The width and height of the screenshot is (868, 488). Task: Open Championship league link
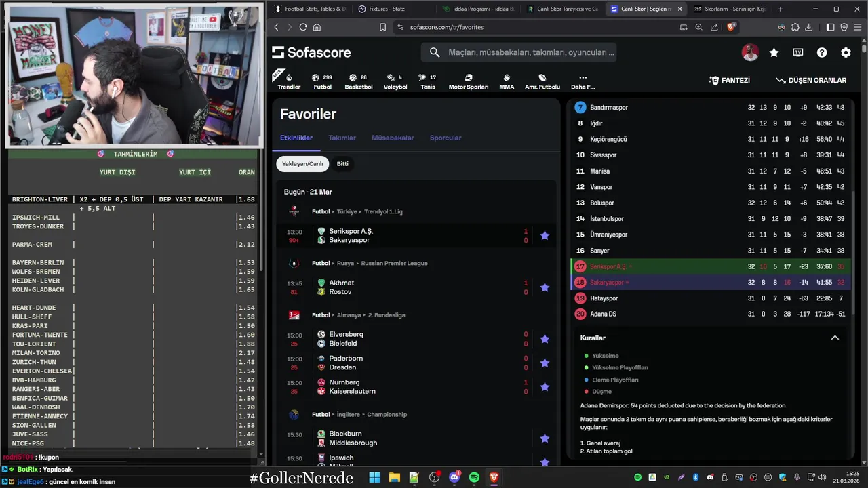[x=387, y=414]
